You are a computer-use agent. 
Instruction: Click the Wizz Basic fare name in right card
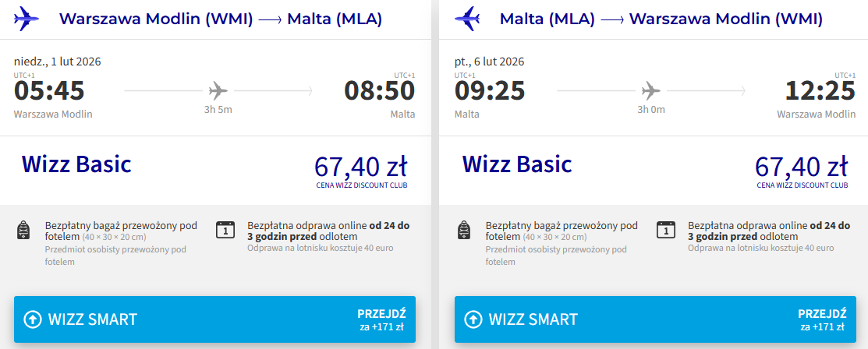[x=517, y=164]
